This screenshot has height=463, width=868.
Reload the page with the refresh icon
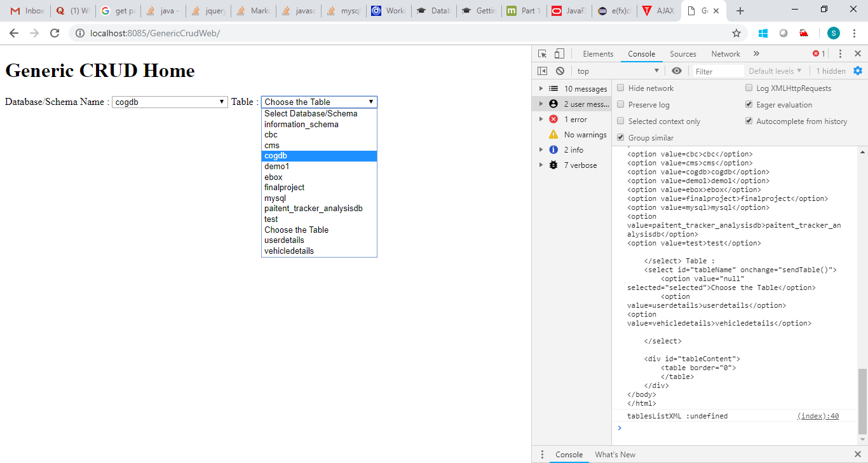click(x=54, y=32)
